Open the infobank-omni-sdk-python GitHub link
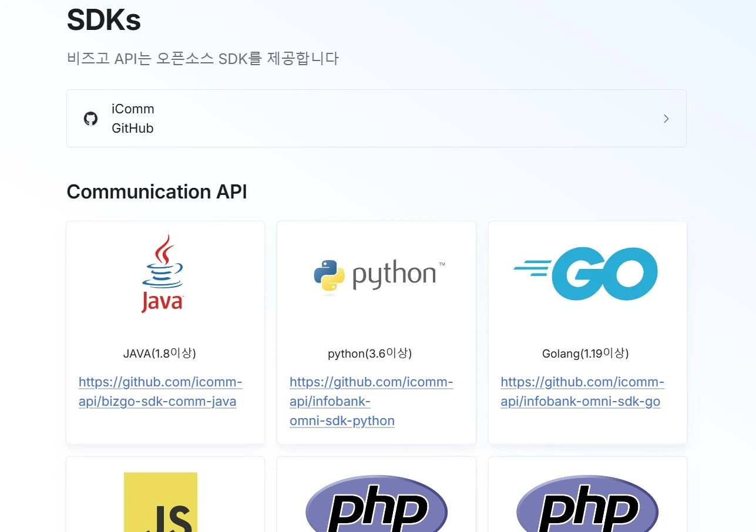The image size is (756, 532). tap(371, 401)
